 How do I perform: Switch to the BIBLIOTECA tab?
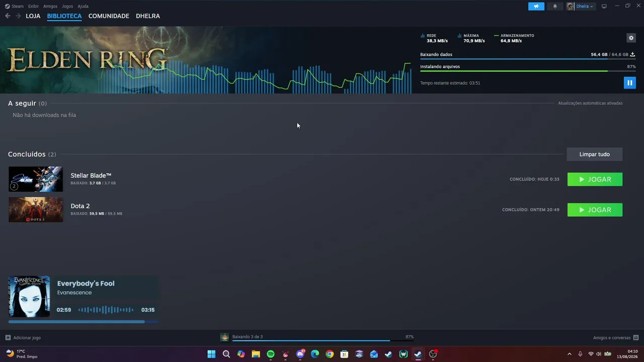(x=64, y=16)
